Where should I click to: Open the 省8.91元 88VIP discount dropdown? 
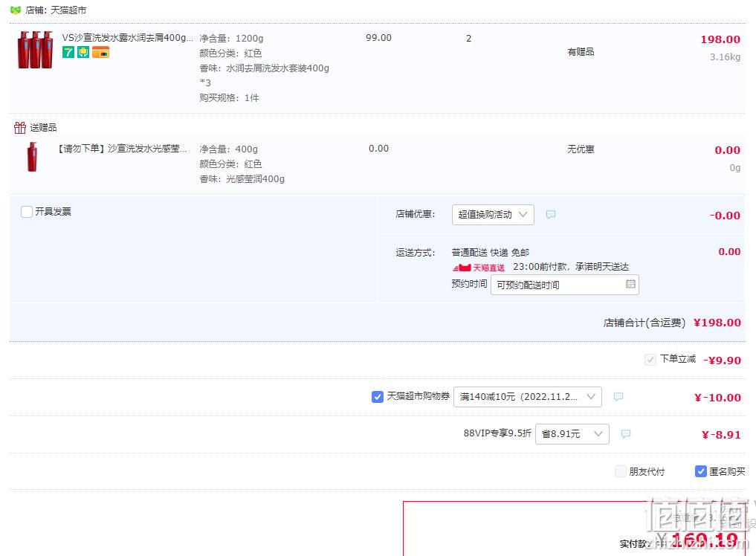click(x=572, y=433)
